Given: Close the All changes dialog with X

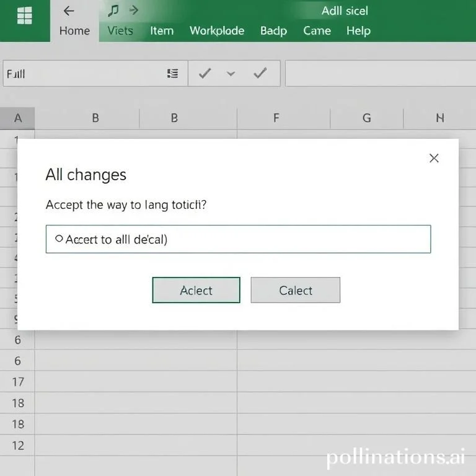Looking at the screenshot, I should [434, 158].
